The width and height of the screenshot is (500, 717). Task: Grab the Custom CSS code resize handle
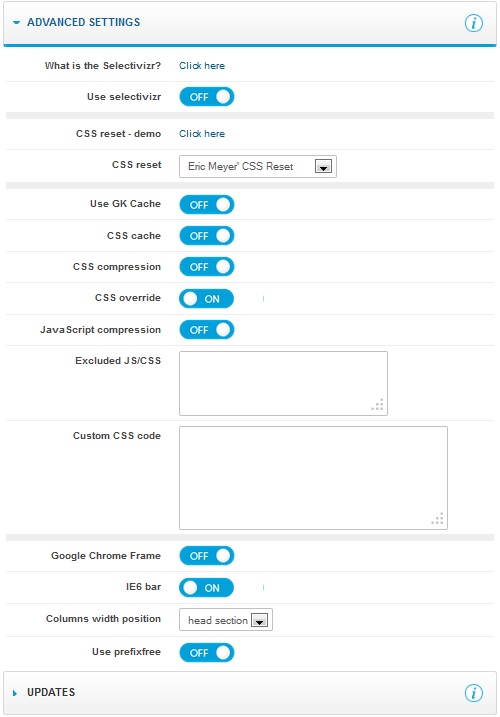click(437, 519)
